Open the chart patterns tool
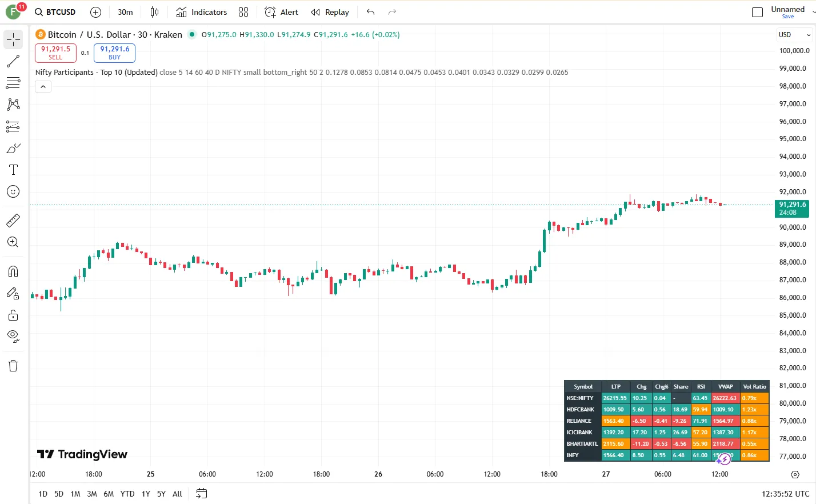This screenshot has height=504, width=816. 13,105
